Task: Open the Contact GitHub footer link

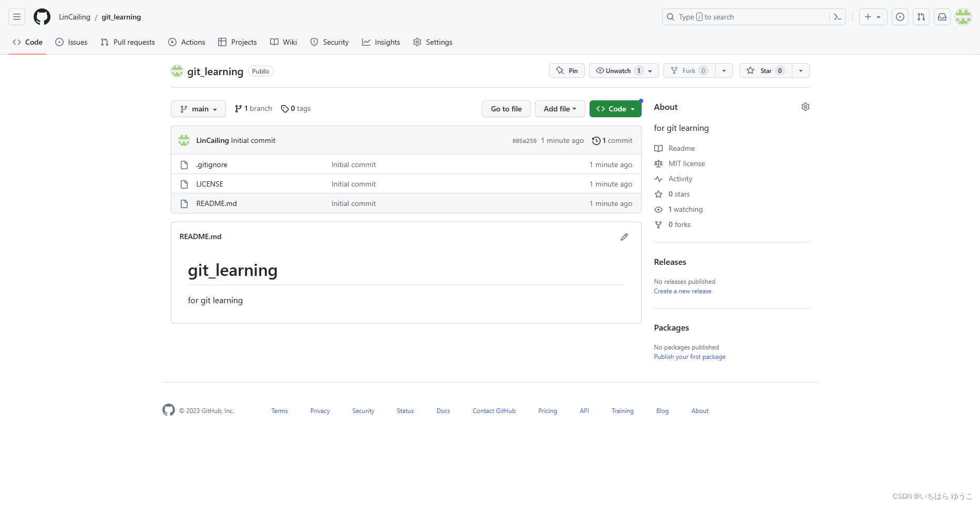Action: tap(494, 411)
